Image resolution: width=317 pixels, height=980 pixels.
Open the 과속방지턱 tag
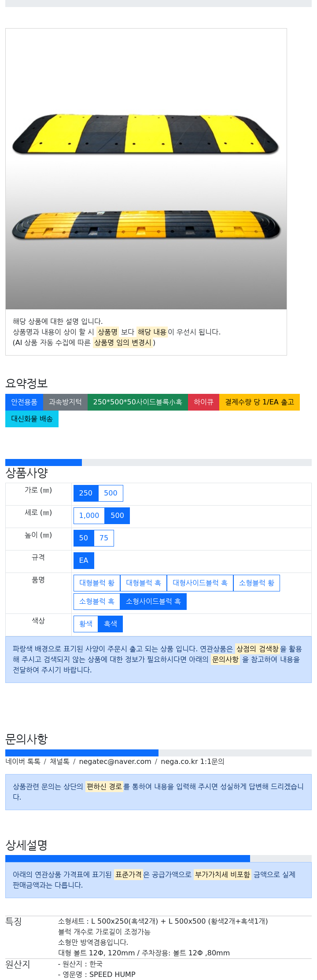tap(65, 402)
